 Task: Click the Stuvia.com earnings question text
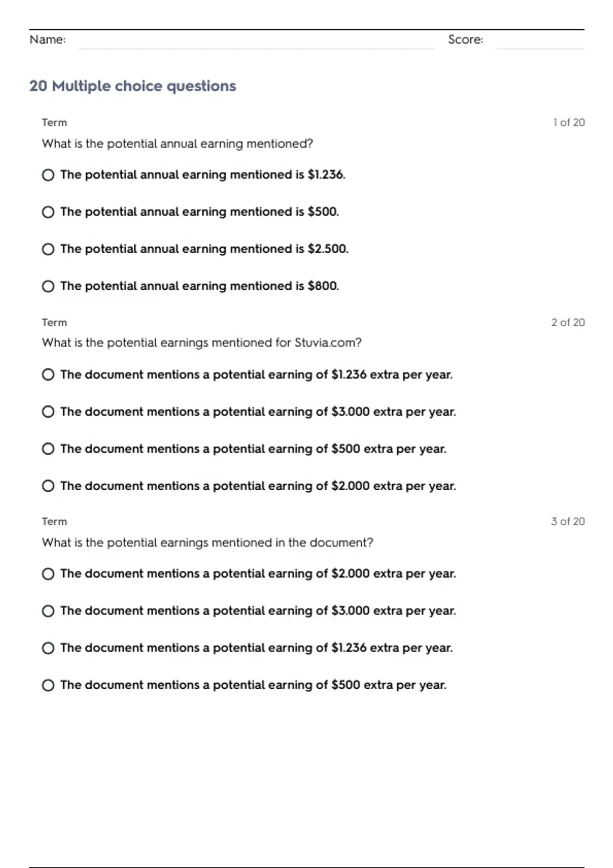tap(201, 343)
